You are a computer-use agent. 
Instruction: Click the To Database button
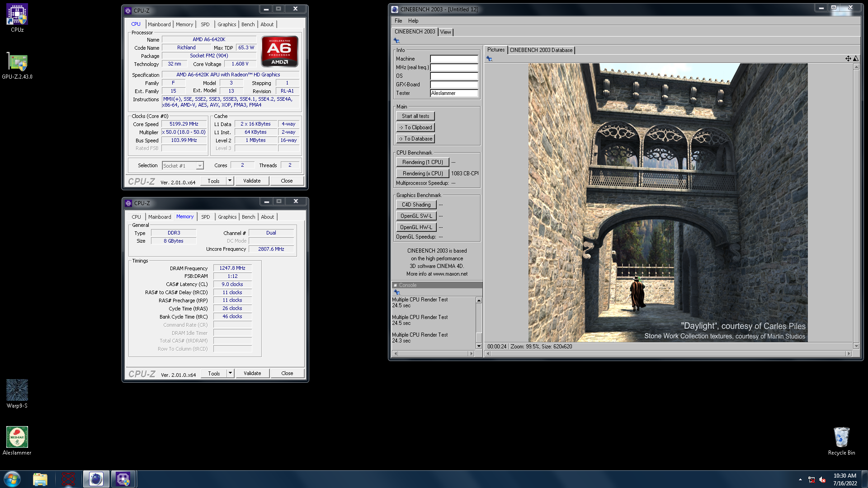[415, 139]
